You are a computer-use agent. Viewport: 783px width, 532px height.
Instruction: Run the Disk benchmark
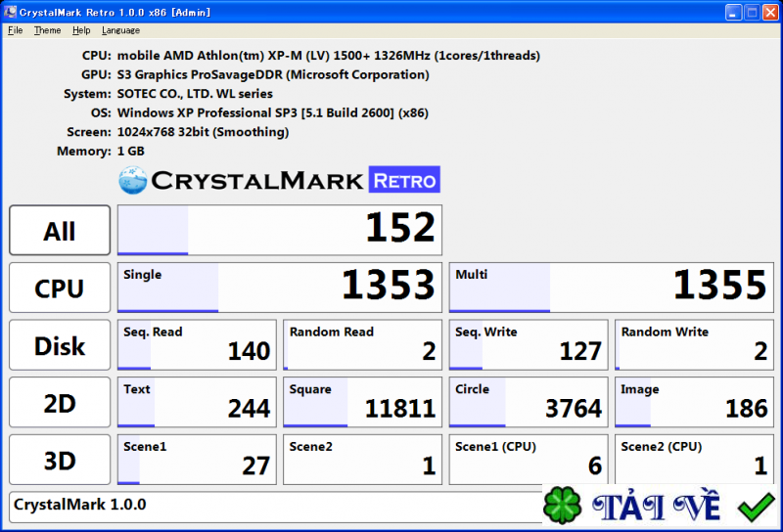pos(60,345)
